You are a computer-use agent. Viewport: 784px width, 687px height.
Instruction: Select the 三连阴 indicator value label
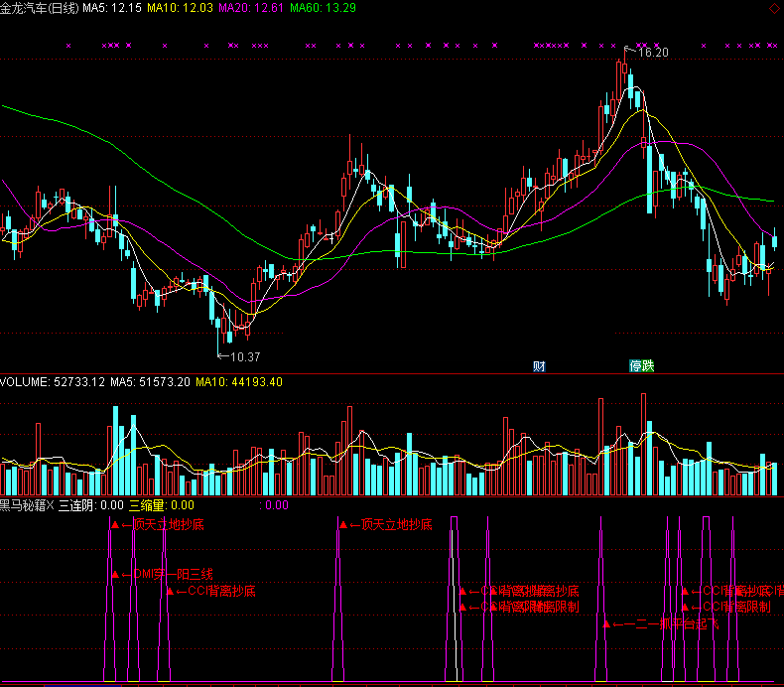(x=91, y=505)
